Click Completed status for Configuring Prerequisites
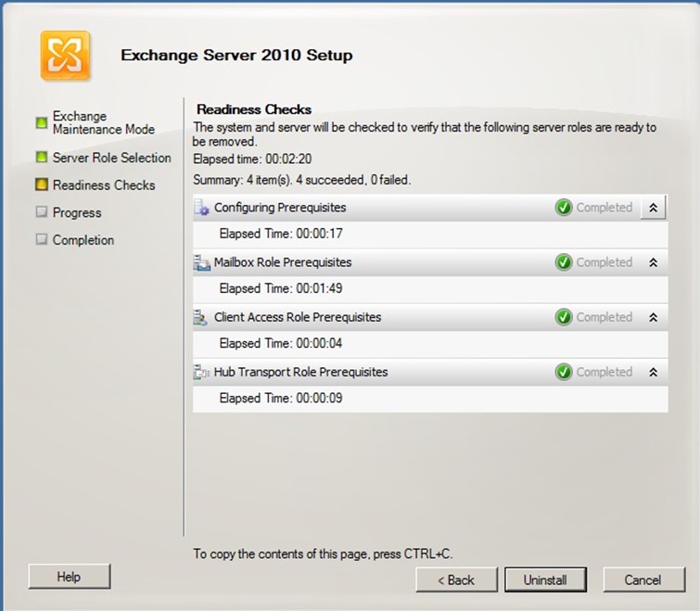The height and width of the screenshot is (611, 700). pos(604,208)
